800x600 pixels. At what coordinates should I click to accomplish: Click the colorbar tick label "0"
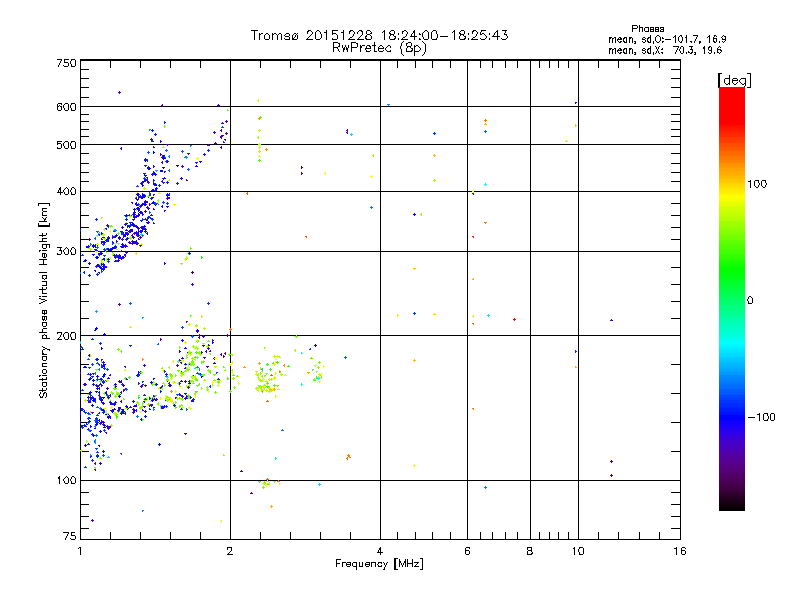750,301
